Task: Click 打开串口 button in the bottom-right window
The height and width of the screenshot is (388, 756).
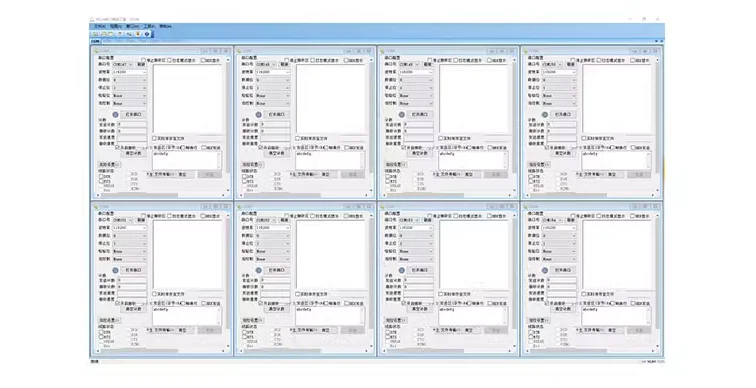Action: pos(563,270)
